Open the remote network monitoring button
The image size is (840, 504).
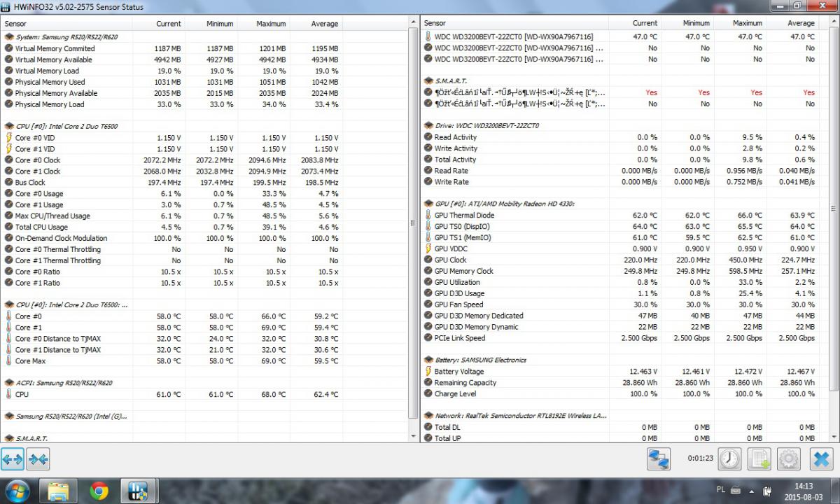(x=659, y=459)
